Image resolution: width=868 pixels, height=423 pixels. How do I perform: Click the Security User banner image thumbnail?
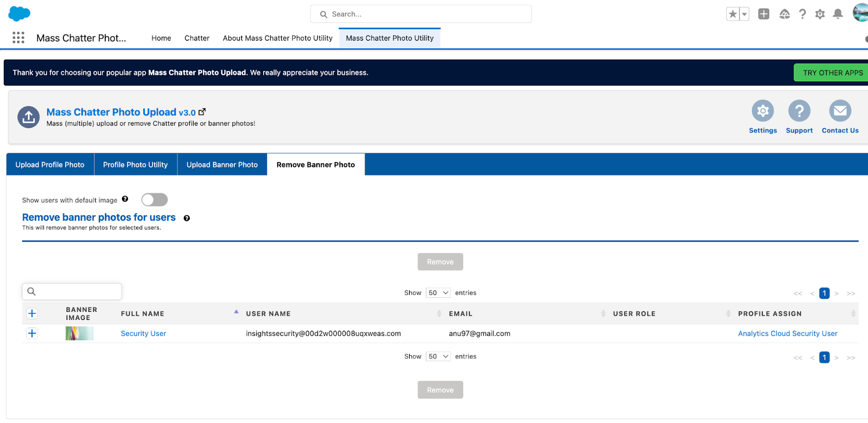pyautogui.click(x=79, y=334)
